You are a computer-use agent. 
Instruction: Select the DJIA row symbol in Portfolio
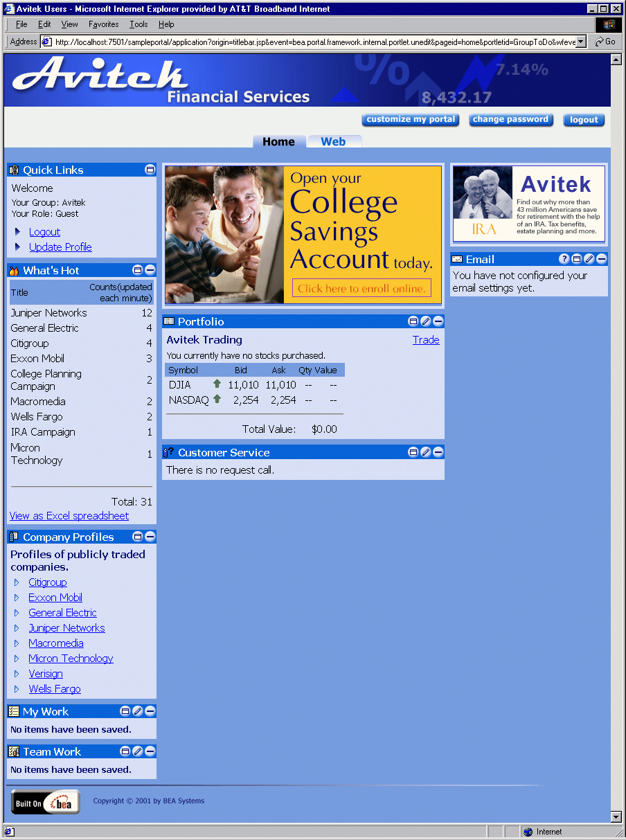tap(179, 384)
